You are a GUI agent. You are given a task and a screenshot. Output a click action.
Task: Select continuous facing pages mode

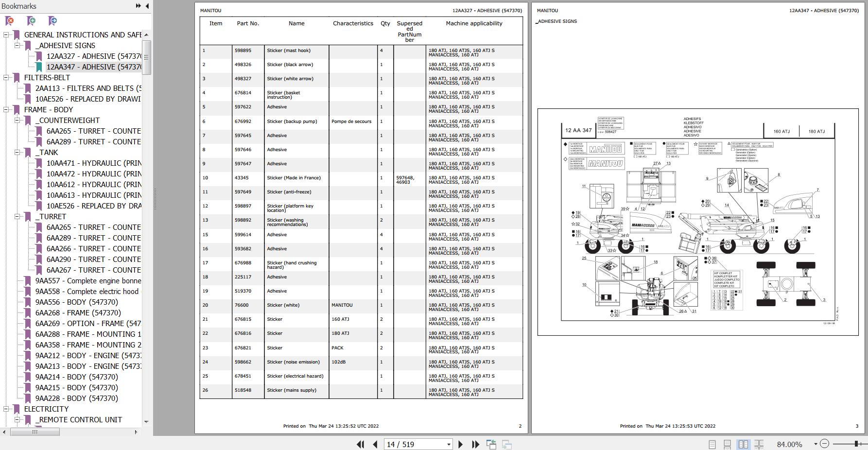(x=760, y=444)
